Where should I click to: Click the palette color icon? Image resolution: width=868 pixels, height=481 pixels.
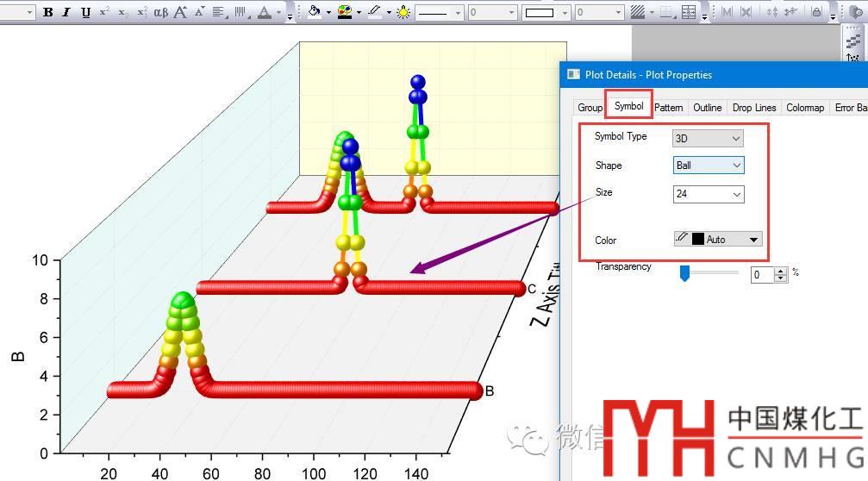pos(345,13)
